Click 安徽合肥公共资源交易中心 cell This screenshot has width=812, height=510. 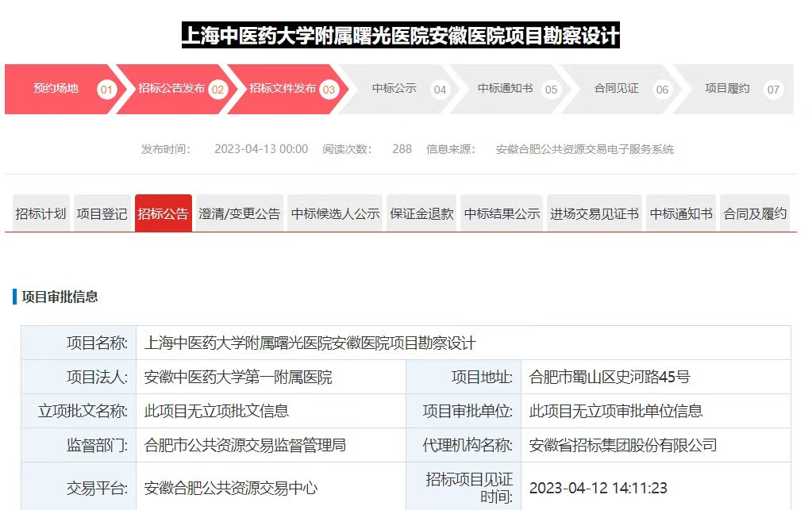(271, 488)
